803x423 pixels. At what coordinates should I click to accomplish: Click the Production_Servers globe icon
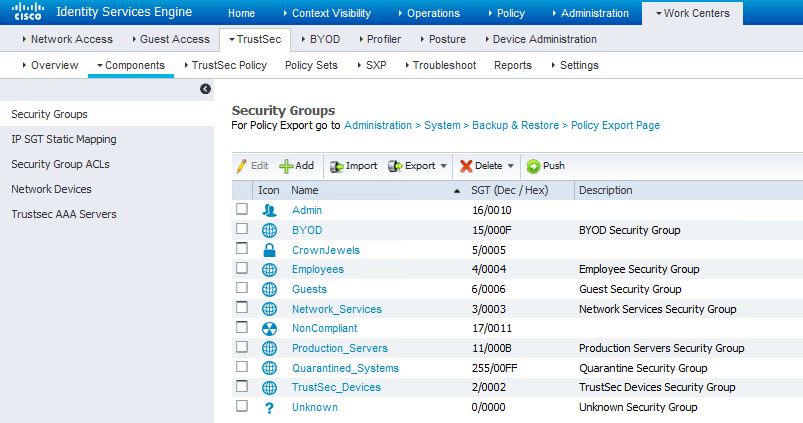pyautogui.click(x=269, y=348)
